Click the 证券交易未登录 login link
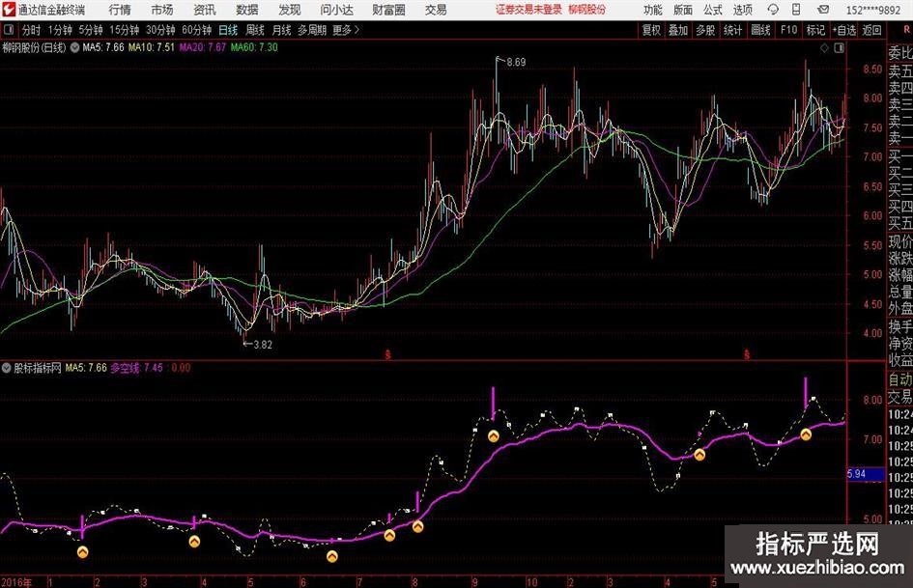The image size is (913, 588). [529, 10]
